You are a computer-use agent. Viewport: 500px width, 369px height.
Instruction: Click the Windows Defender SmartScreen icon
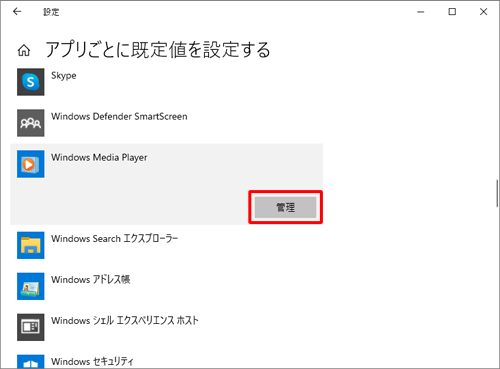click(31, 123)
